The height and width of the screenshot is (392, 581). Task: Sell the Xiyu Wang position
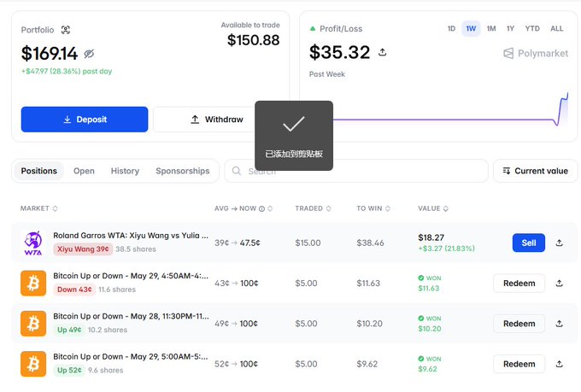(529, 243)
